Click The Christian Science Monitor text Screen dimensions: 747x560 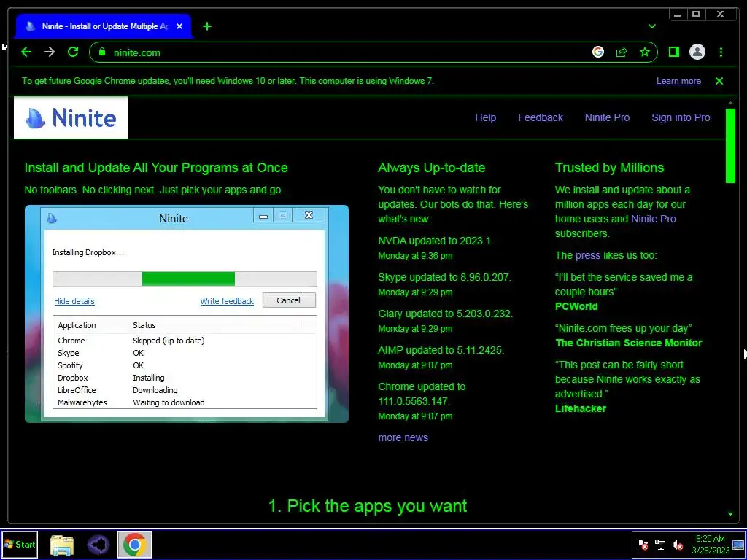628,343
